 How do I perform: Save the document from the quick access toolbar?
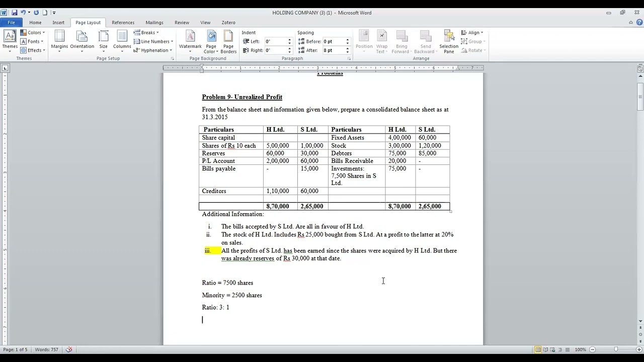tap(14, 13)
